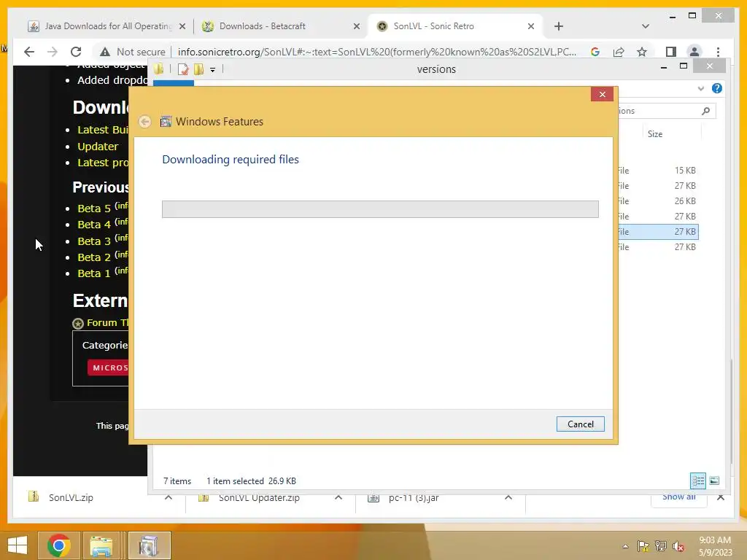Open the Customize Quick Access Toolbar dropdown
Screen dimensions: 747x560
212,70
